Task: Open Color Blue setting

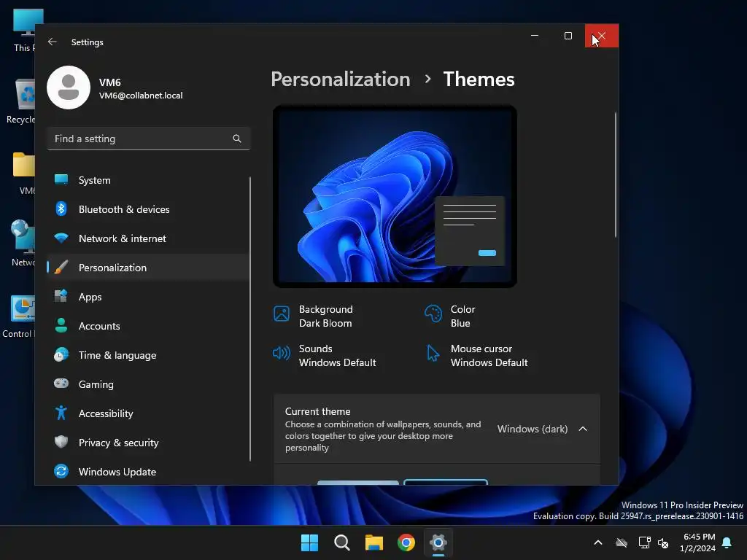Action: tap(450, 316)
